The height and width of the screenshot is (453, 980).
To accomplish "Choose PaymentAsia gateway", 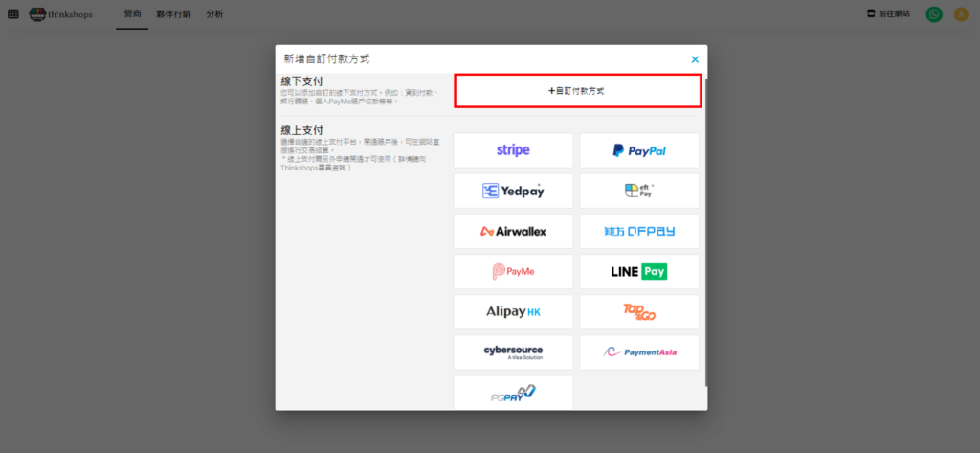I will (x=639, y=351).
